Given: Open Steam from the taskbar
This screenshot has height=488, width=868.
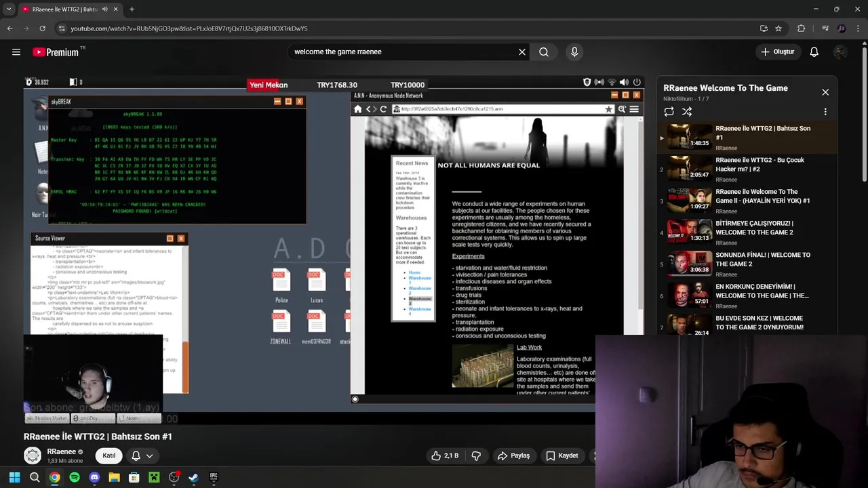Looking at the screenshot, I should tap(194, 477).
